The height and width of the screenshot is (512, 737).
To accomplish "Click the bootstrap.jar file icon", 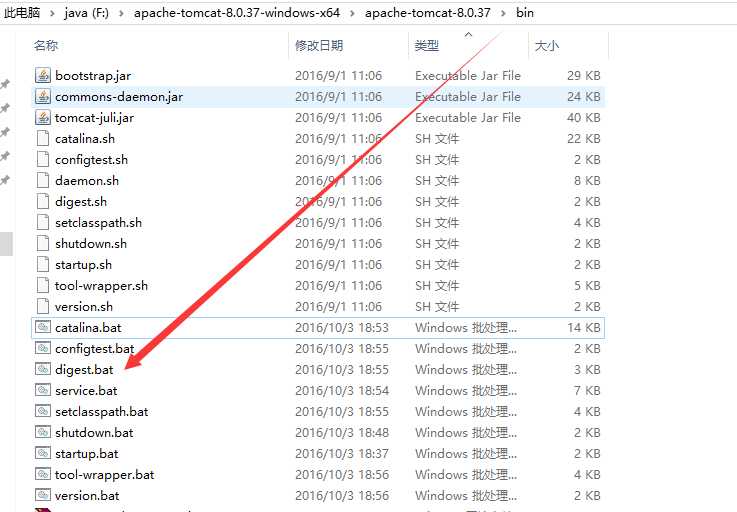I will point(43,75).
